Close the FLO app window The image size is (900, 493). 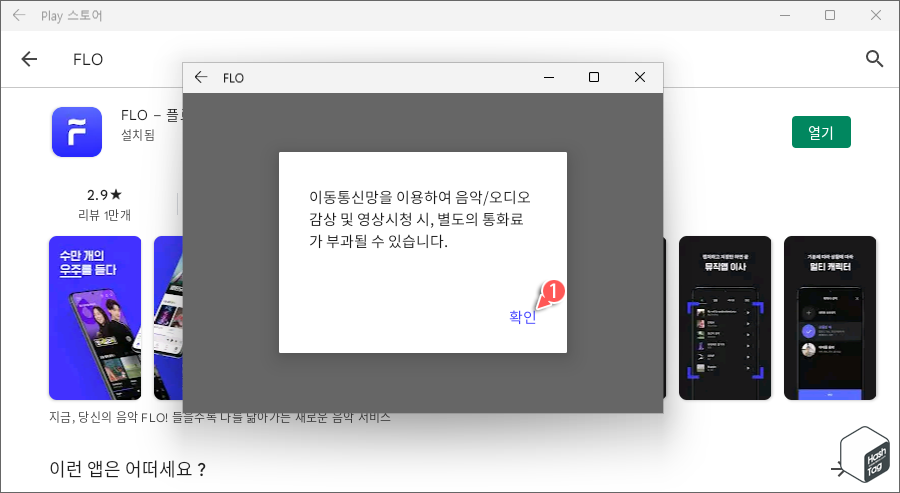pyautogui.click(x=640, y=77)
